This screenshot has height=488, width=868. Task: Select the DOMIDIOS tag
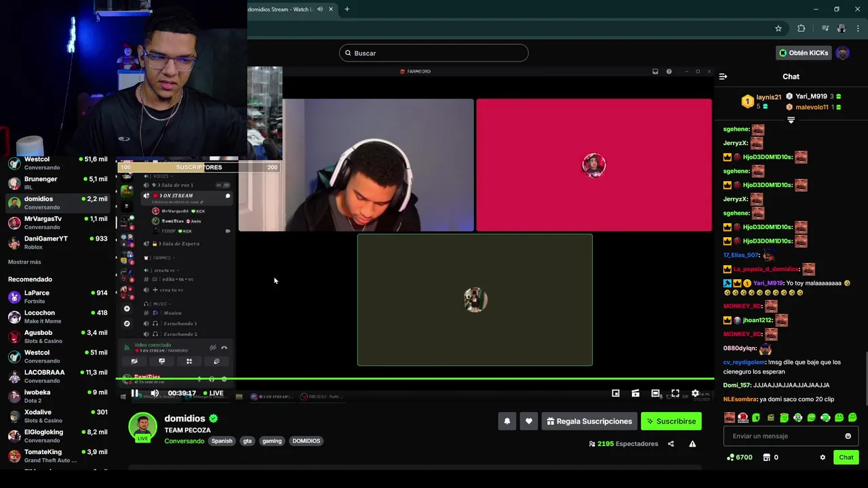pos(306,441)
